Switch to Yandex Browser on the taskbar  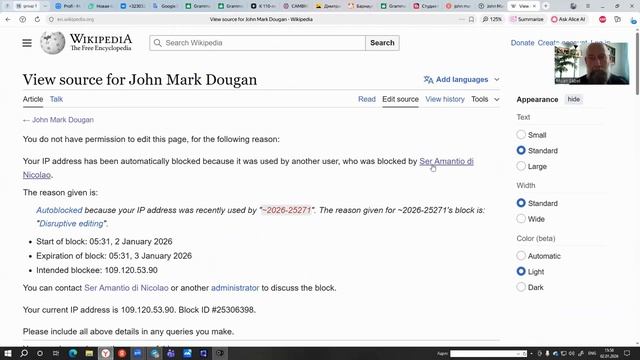tap(105, 353)
